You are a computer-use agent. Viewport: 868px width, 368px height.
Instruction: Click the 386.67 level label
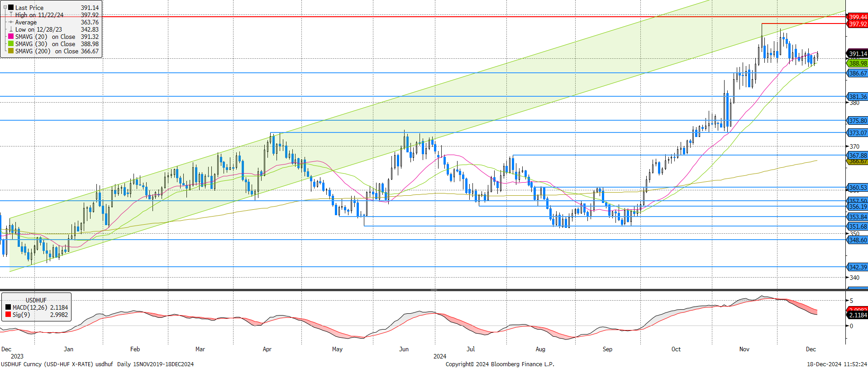[x=858, y=73]
